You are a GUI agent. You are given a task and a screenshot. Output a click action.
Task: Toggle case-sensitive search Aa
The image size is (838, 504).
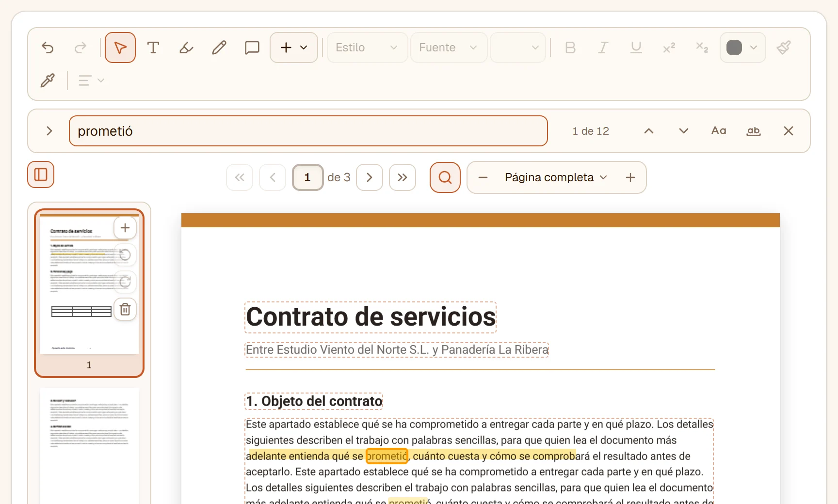click(x=719, y=131)
